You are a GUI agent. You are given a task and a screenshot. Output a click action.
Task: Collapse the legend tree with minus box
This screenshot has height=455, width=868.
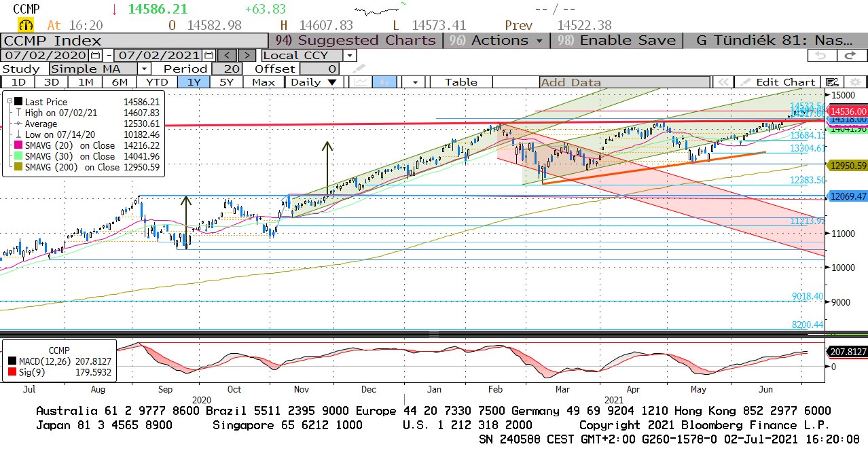[x=10, y=101]
